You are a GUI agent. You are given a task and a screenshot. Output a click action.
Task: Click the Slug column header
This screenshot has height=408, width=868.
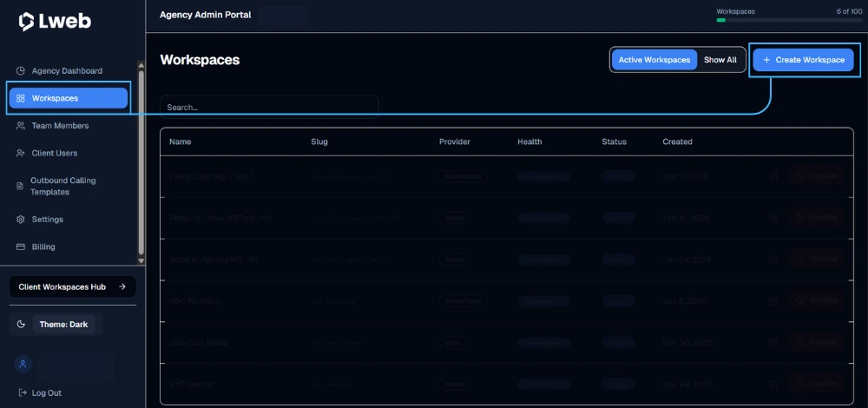pos(319,141)
